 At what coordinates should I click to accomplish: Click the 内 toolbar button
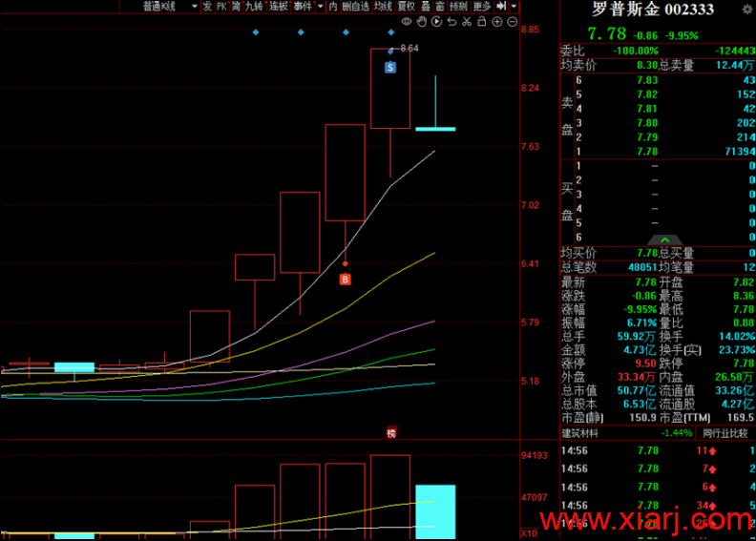coord(333,7)
